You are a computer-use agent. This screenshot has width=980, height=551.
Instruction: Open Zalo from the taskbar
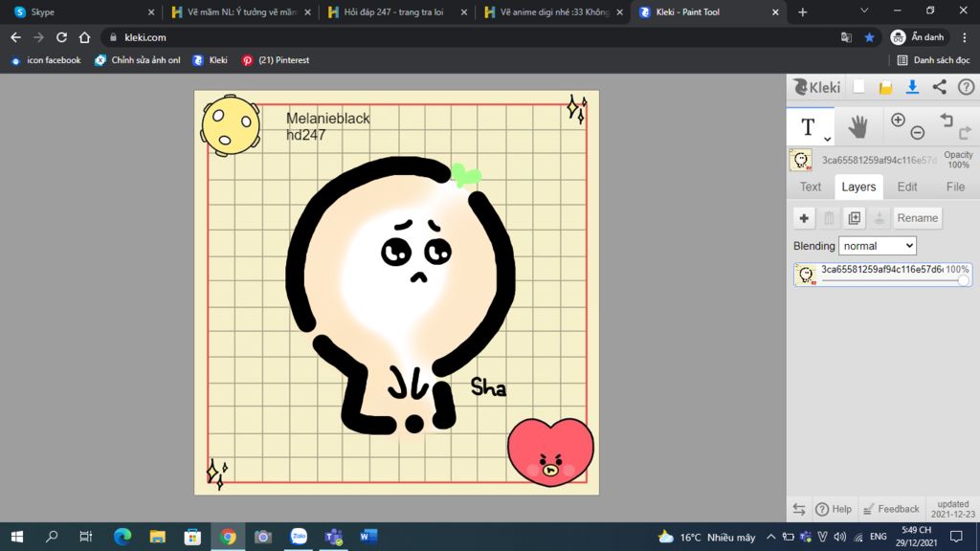point(299,537)
